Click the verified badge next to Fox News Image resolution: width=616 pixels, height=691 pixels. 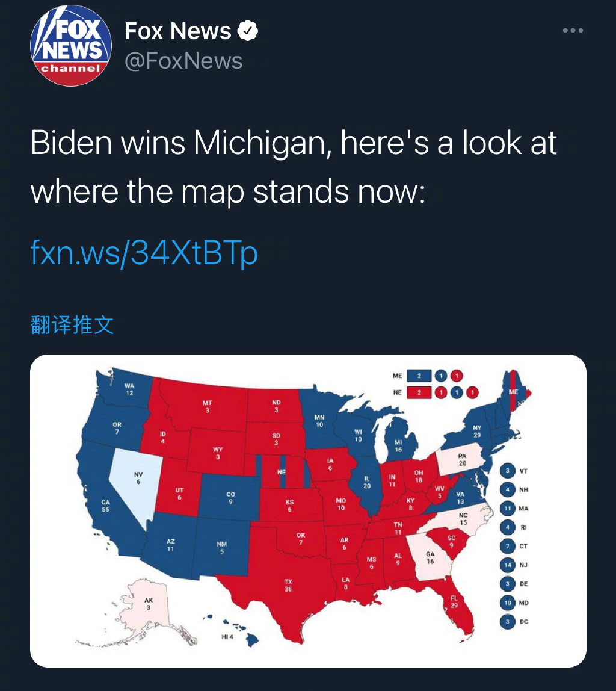point(248,31)
